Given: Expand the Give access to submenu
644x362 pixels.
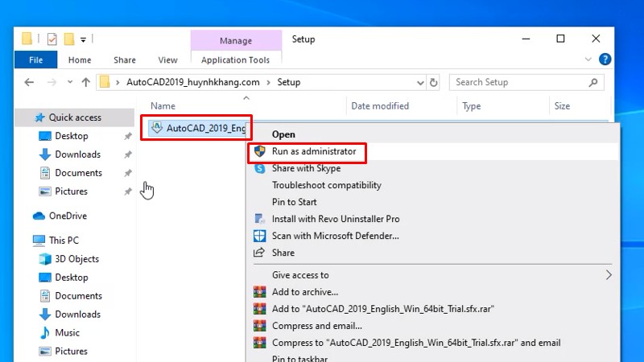Looking at the screenshot, I should coord(609,275).
